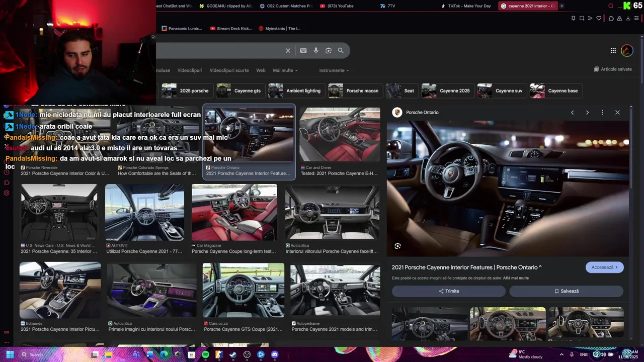Open the Stream Deck Kick bookmark
This screenshot has width=644, height=362.
pos(231,29)
